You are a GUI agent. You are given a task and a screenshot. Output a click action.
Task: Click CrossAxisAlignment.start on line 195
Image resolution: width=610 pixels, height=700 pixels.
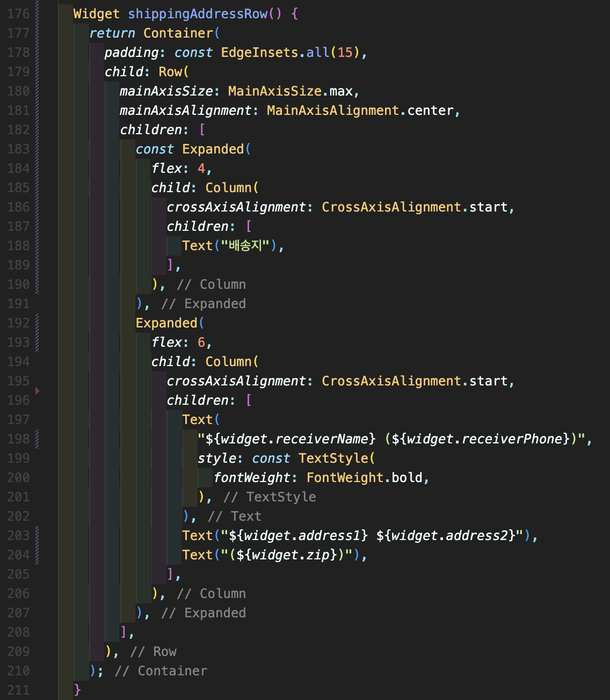coord(415,381)
